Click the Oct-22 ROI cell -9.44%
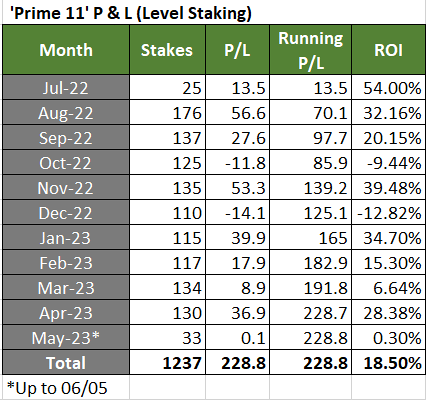This screenshot has height=400, width=426. (x=389, y=162)
